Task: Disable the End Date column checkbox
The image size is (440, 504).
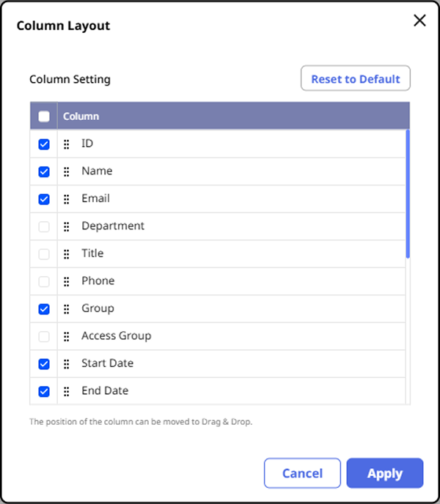Action: tap(44, 391)
